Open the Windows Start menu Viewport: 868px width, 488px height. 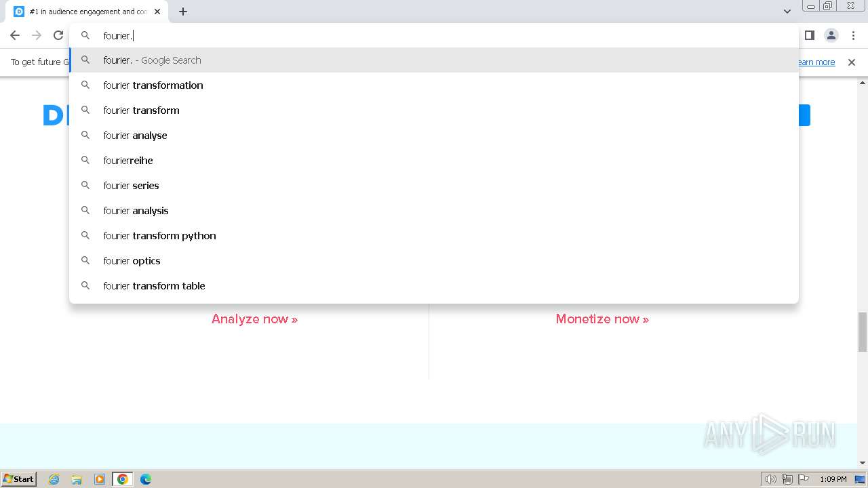point(19,479)
